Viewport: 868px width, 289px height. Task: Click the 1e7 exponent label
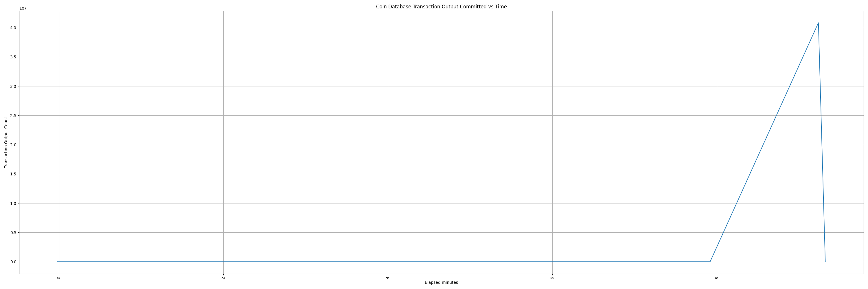[23, 8]
